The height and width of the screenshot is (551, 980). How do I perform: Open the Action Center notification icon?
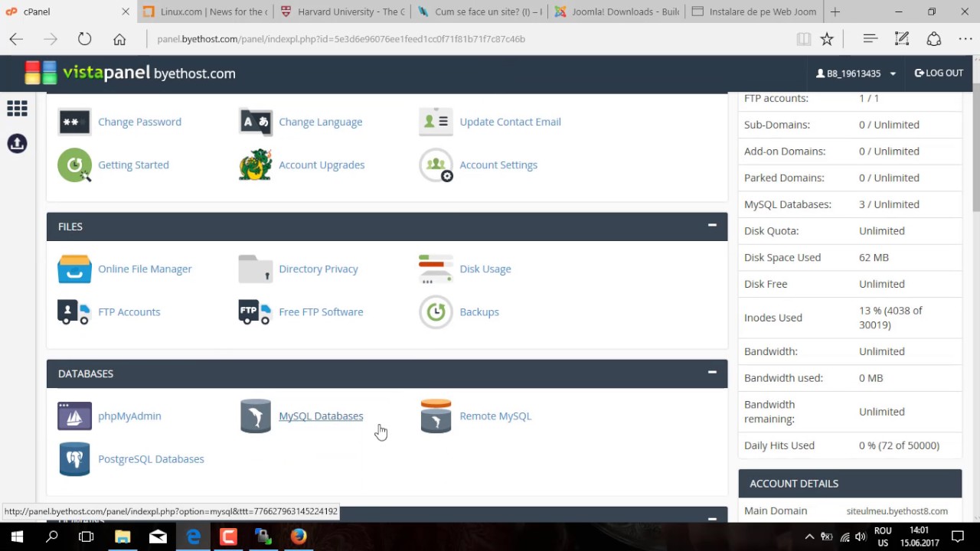pyautogui.click(x=957, y=536)
